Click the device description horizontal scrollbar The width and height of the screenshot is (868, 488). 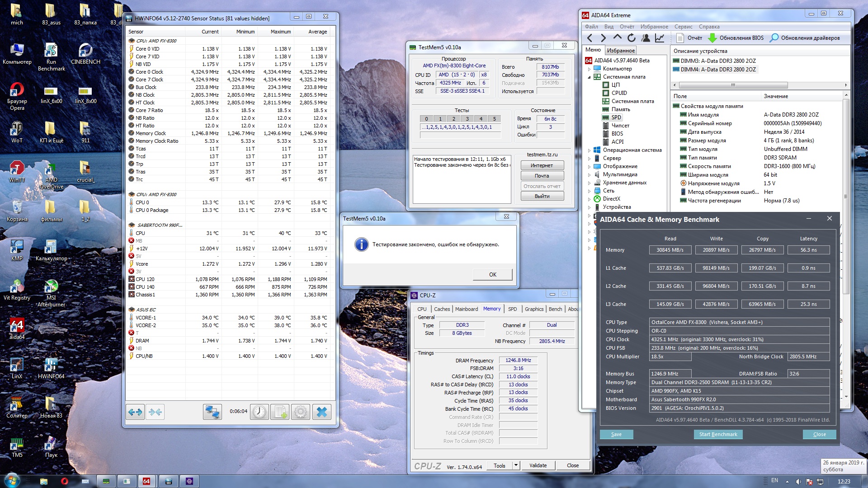(733, 85)
